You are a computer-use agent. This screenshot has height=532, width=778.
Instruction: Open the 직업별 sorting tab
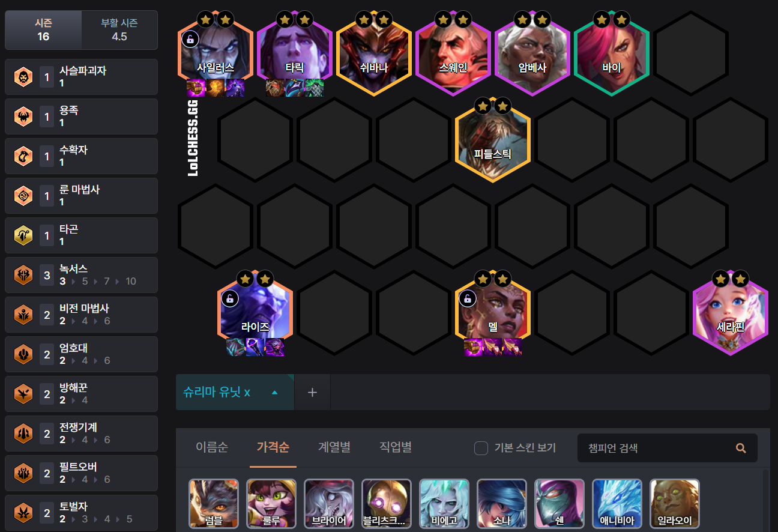coord(396,447)
